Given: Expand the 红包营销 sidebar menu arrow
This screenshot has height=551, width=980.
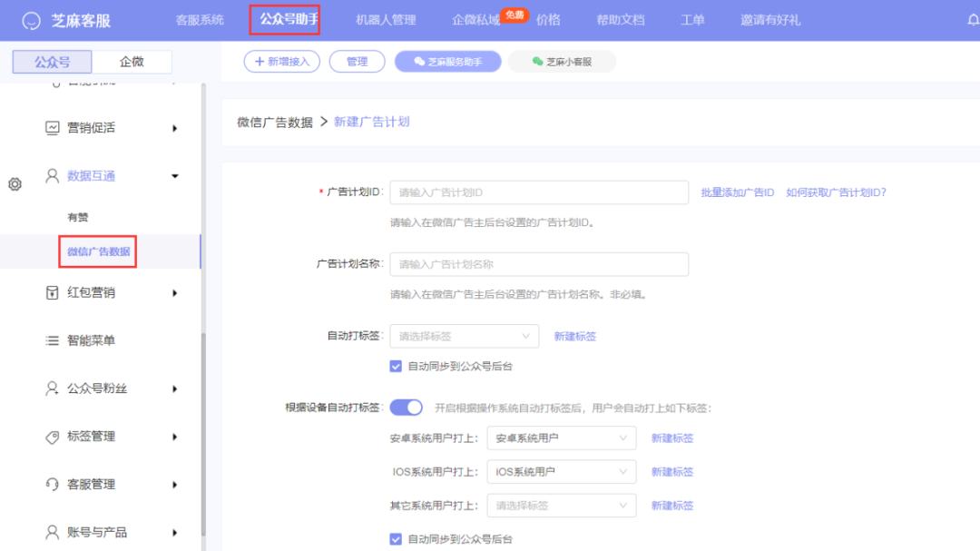Looking at the screenshot, I should click(x=175, y=292).
